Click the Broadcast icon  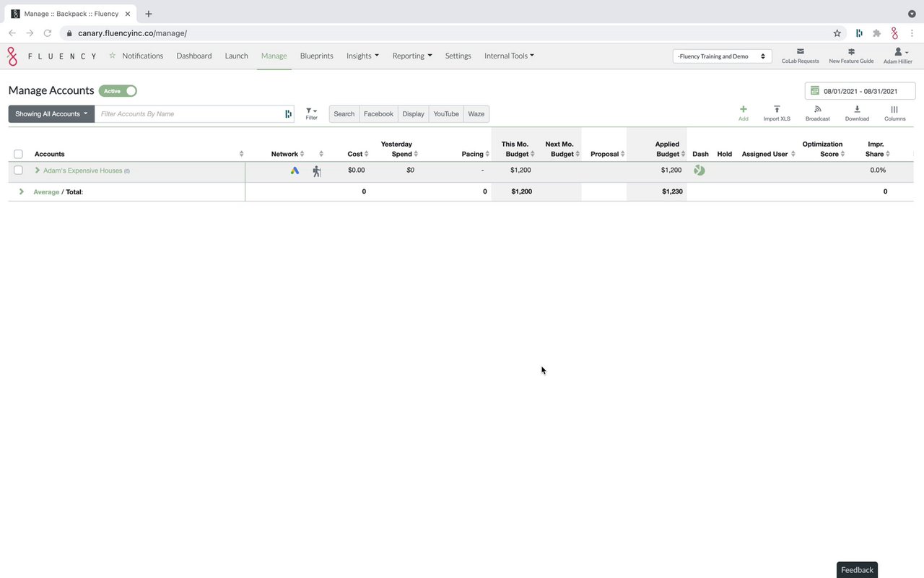click(818, 109)
